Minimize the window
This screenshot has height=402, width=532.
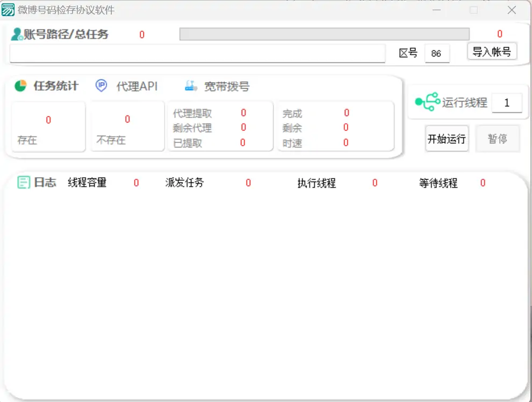[437, 10]
